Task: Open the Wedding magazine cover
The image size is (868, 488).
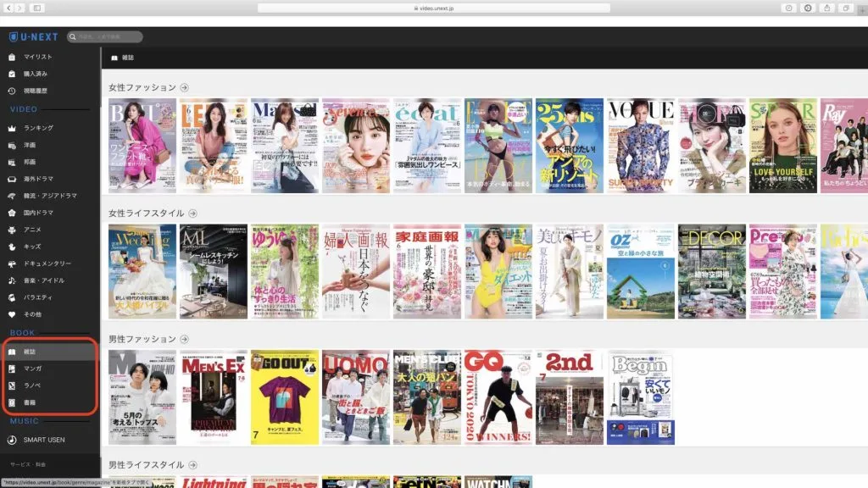Action: pyautogui.click(x=142, y=272)
